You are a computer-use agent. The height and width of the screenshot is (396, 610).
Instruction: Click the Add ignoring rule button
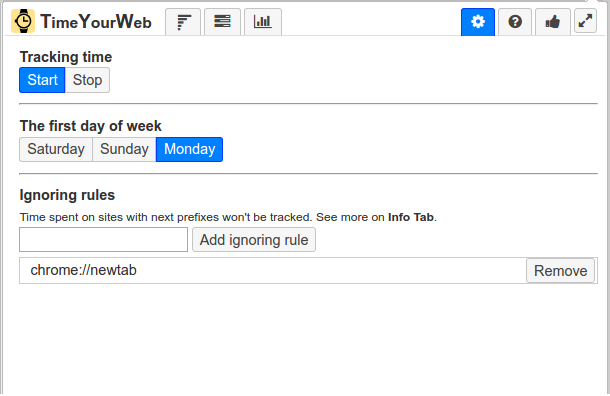coord(254,240)
